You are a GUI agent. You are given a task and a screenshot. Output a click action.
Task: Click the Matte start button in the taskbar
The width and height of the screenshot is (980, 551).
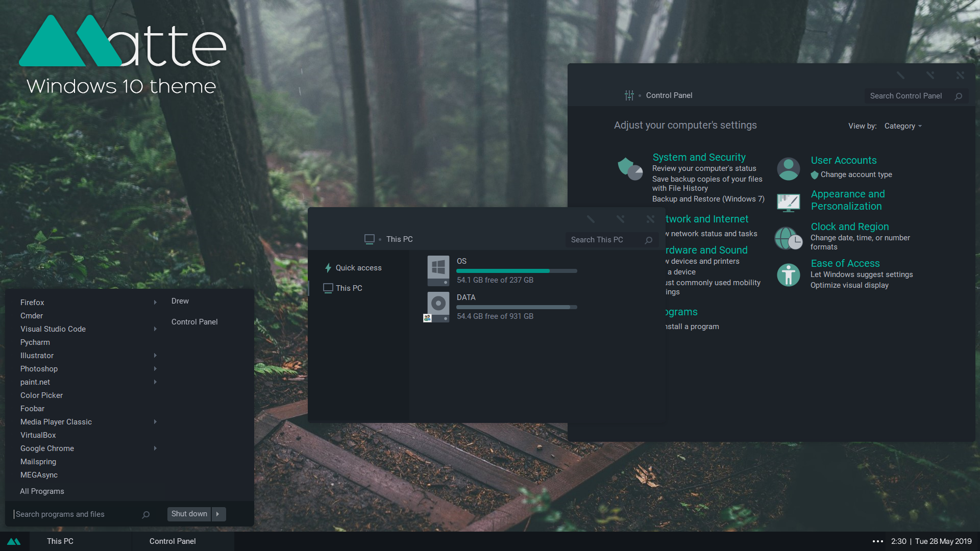[14, 541]
